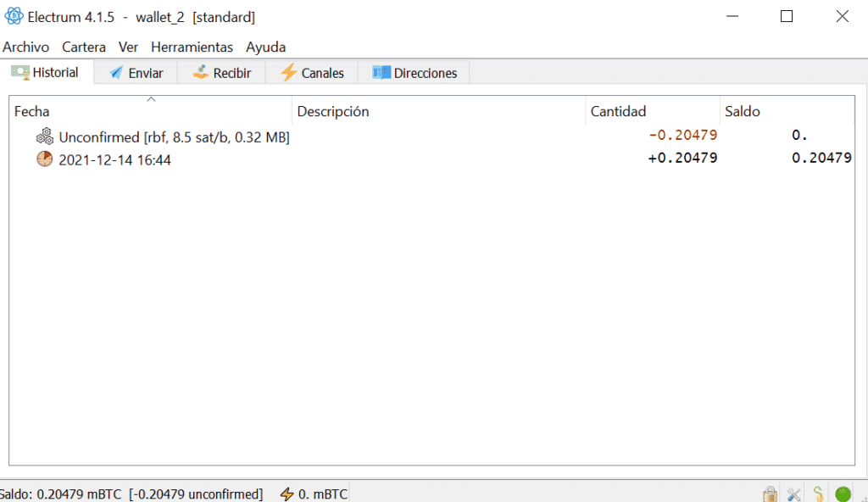
Task: Select the -0.20479 unconfirmed amount cell
Action: point(682,136)
